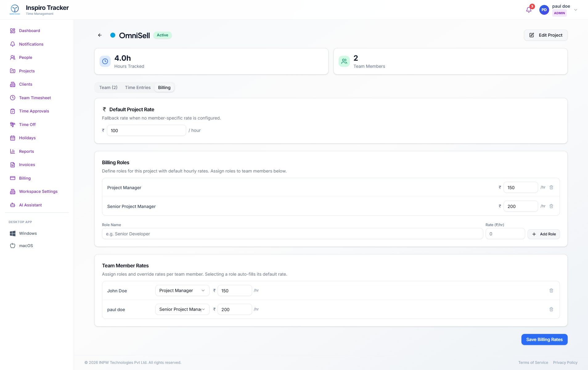Delete the Senior Project Manager role
The height and width of the screenshot is (370, 588).
pyautogui.click(x=551, y=206)
